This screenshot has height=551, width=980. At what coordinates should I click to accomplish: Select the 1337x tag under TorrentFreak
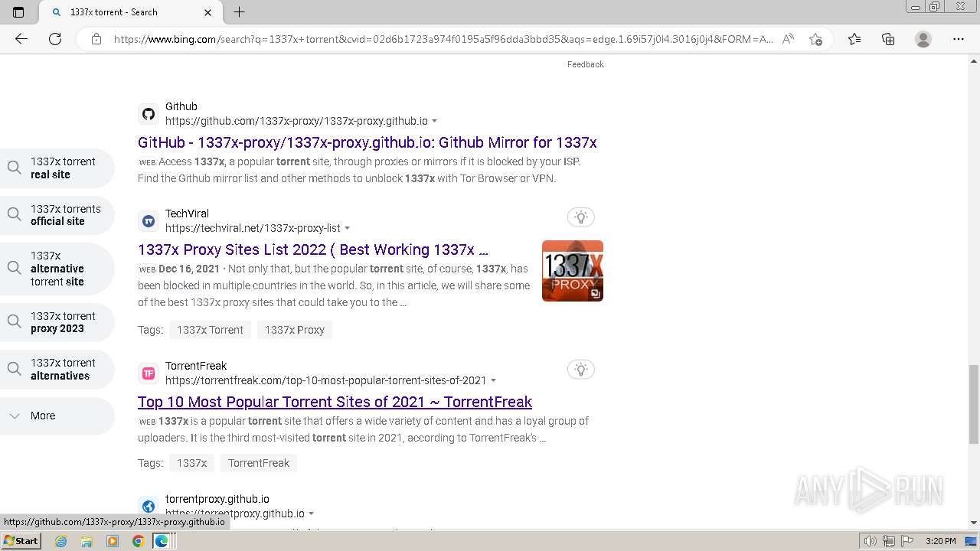pos(192,463)
